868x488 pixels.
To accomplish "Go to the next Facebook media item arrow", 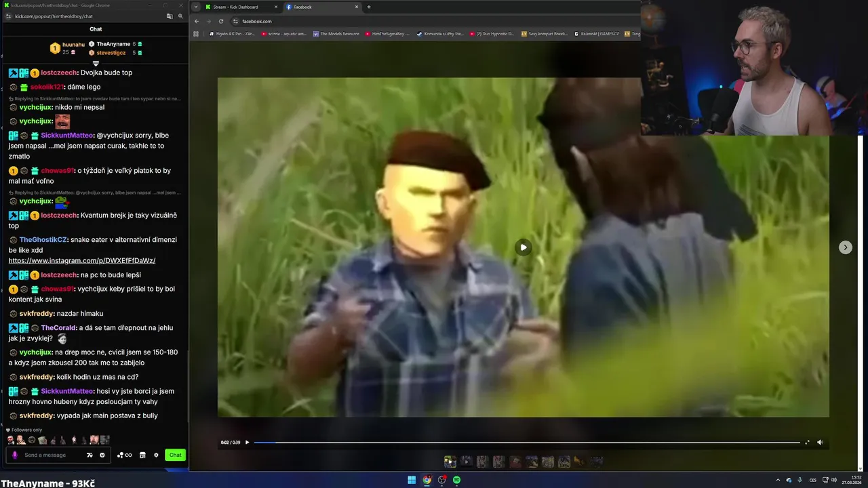I will (x=845, y=247).
